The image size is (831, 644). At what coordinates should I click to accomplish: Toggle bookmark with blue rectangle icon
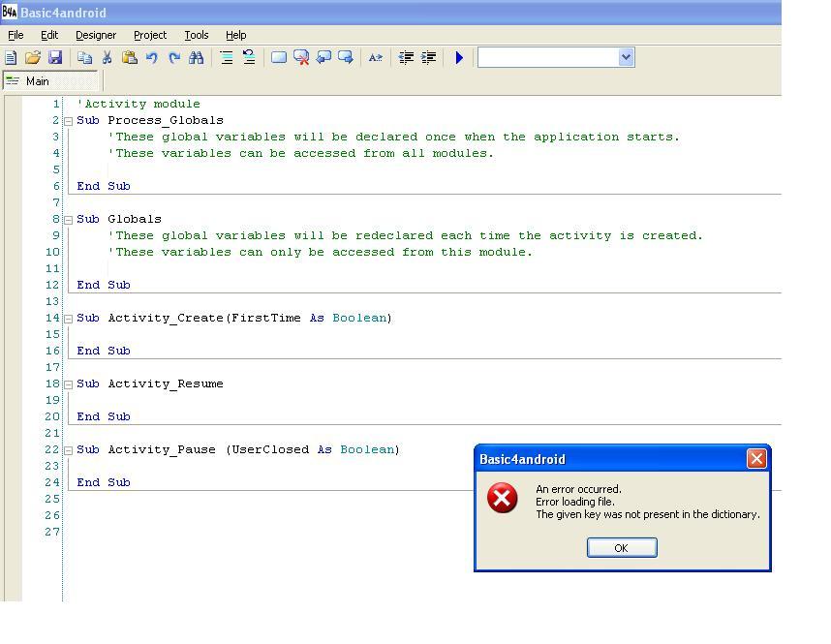pyautogui.click(x=279, y=57)
